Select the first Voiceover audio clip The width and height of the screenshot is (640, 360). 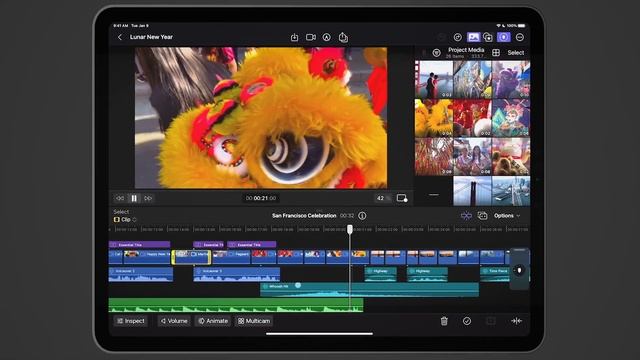141,274
